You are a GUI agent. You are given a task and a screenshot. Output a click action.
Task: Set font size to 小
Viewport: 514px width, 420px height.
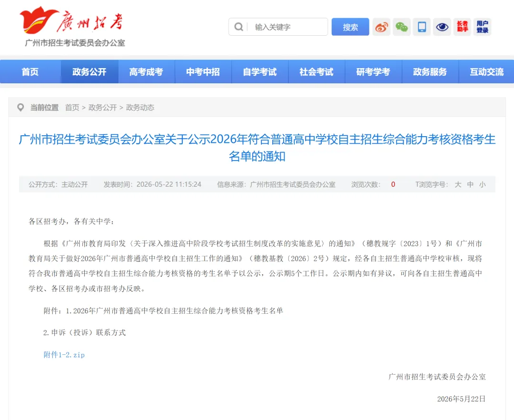click(x=482, y=185)
